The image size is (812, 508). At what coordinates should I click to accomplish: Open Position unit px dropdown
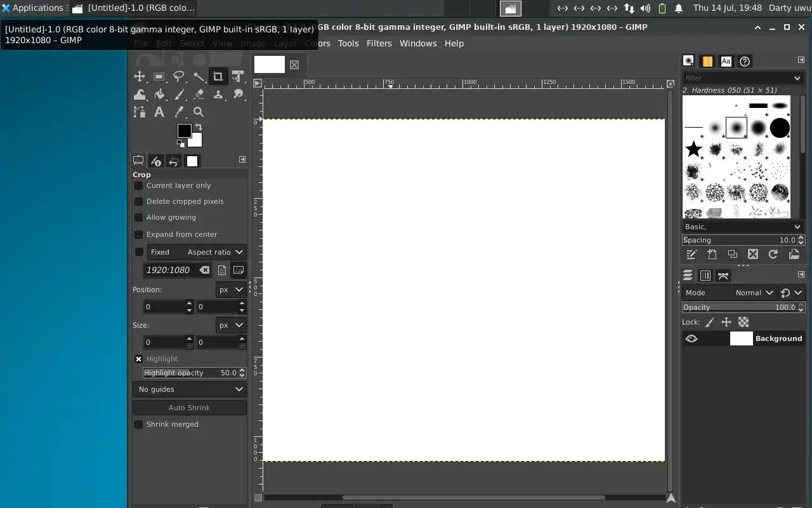point(231,290)
